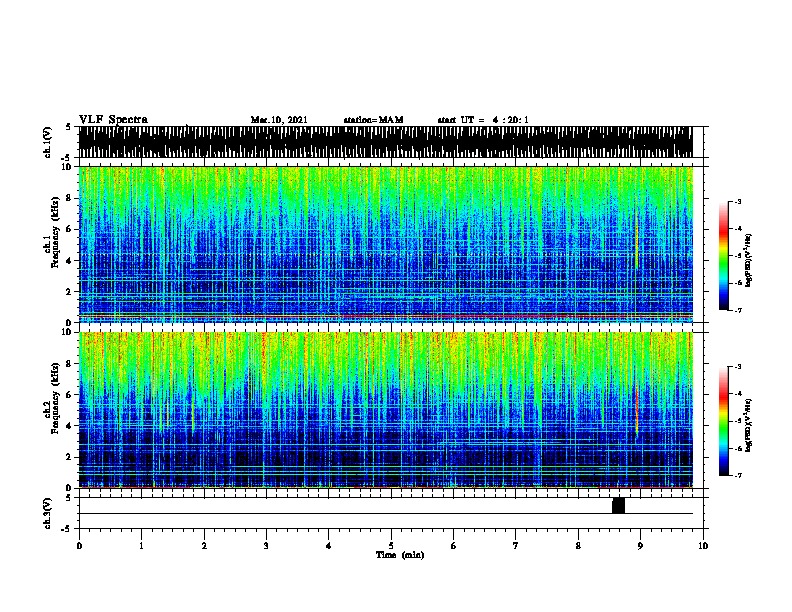Click the "-3" label on ch.1 colorbar

tap(738, 201)
